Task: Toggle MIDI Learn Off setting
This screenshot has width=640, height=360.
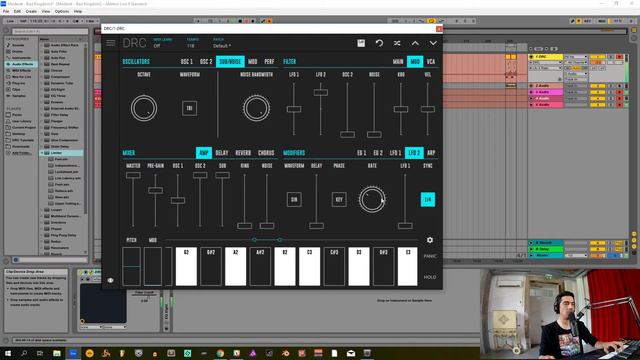Action: tap(162, 43)
